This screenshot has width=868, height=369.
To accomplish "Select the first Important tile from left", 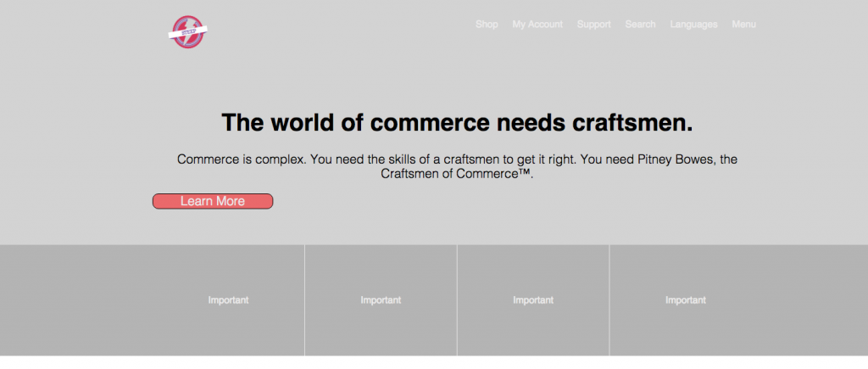I will [228, 300].
